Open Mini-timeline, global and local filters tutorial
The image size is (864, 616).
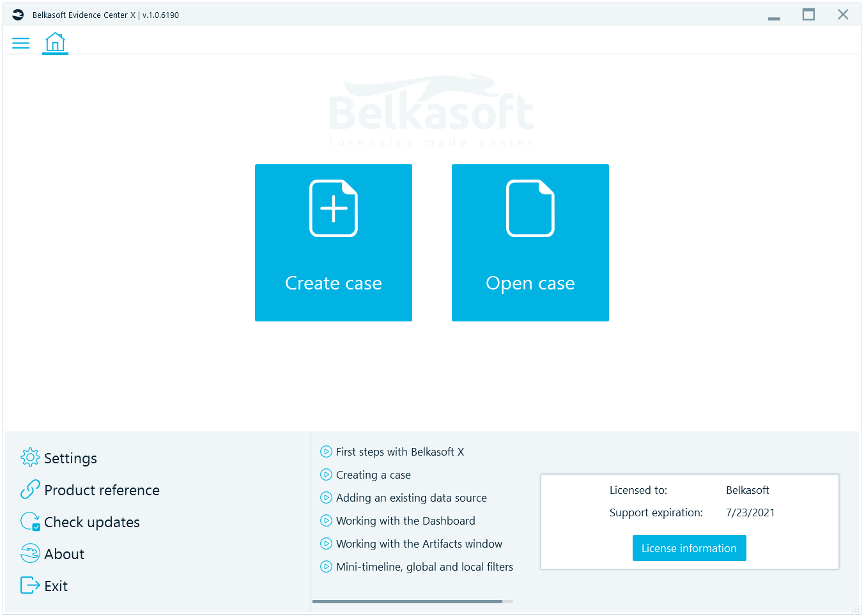pos(424,567)
